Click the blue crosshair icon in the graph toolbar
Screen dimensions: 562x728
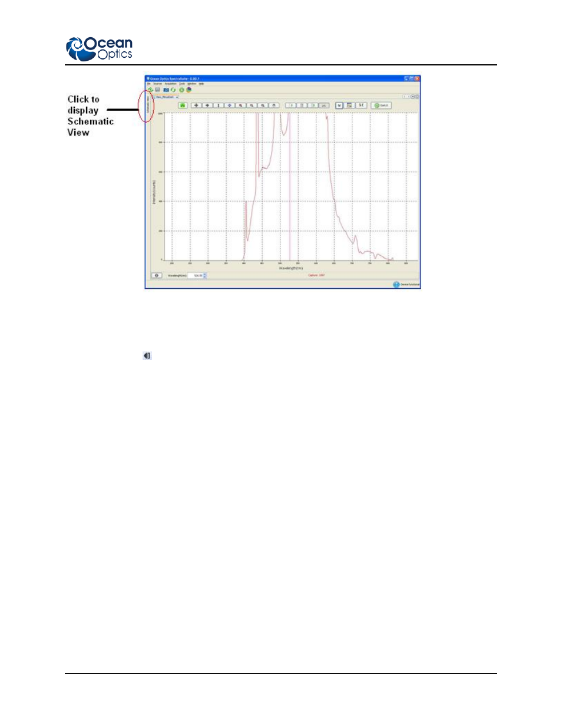point(230,106)
